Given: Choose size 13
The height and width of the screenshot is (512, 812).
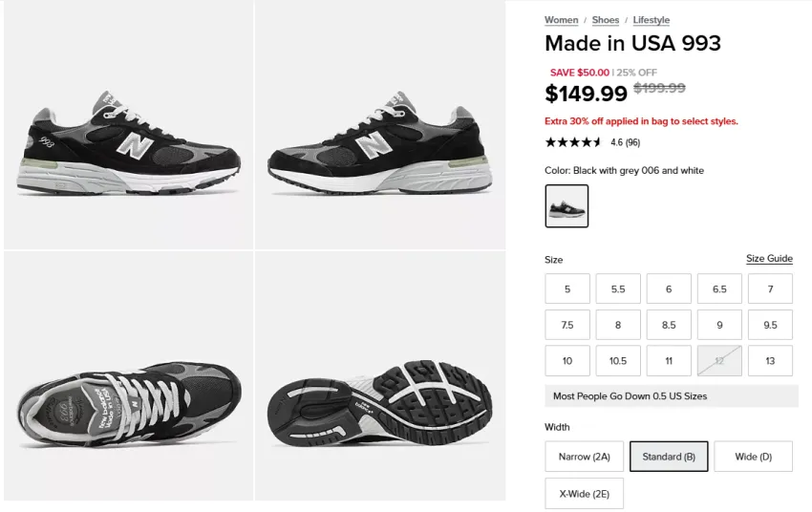Looking at the screenshot, I should 770,361.
